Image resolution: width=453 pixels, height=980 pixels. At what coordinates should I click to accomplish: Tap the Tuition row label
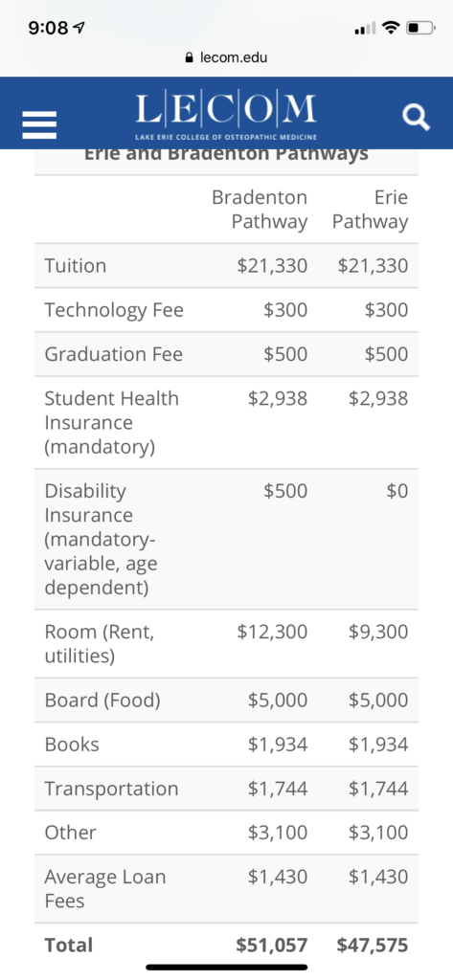[x=75, y=266]
